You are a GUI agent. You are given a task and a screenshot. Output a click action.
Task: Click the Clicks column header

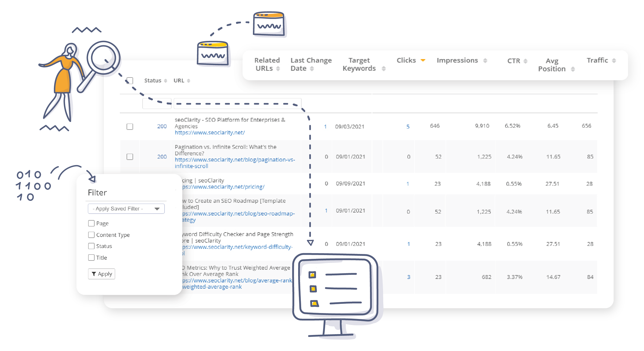pyautogui.click(x=406, y=60)
